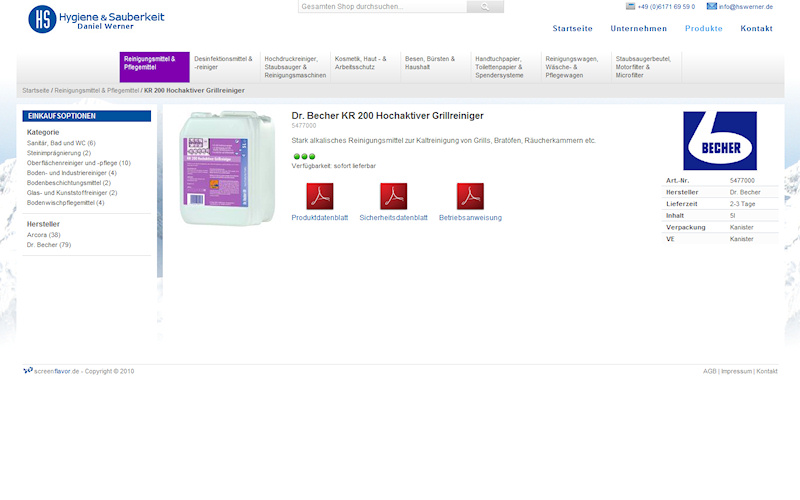
Task: Select the Kosmetik, Haut- & Arbeitsschutz tab
Action: [365, 67]
